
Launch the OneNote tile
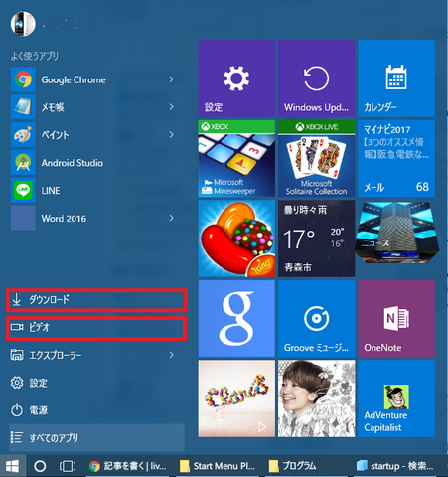pyautogui.click(x=396, y=318)
